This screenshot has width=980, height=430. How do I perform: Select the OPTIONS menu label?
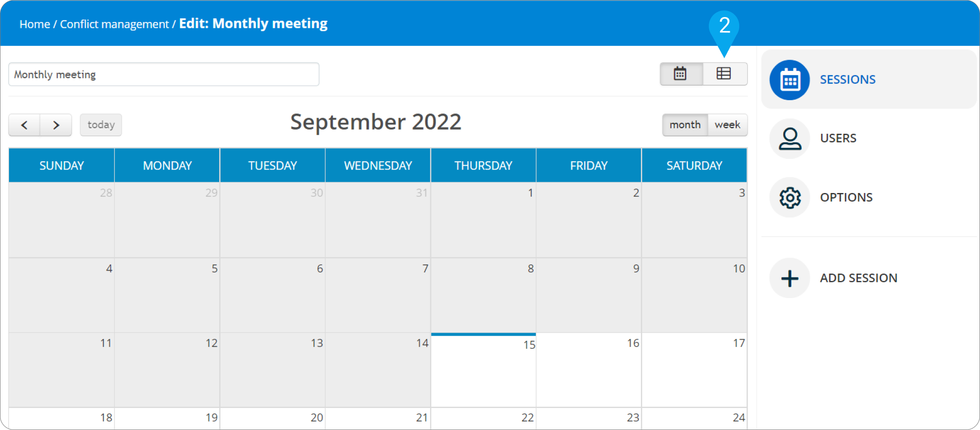pos(846,197)
